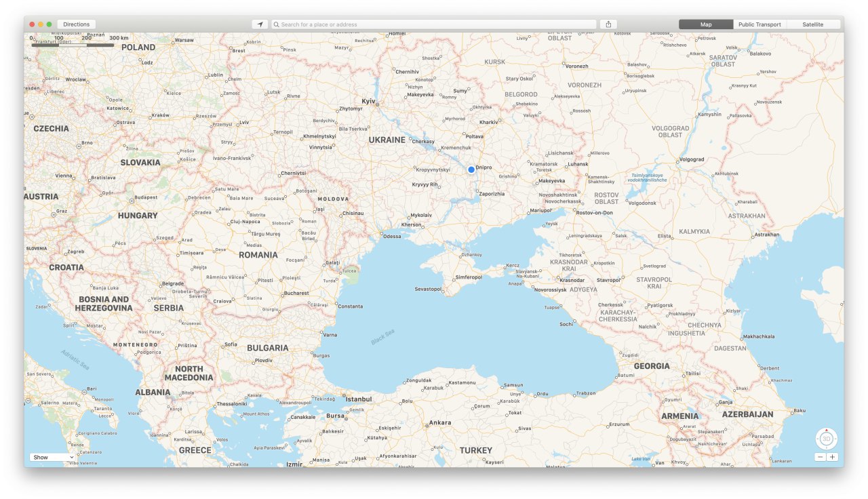The image size is (868, 499).
Task: Focus the place or address search field
Action: [434, 24]
